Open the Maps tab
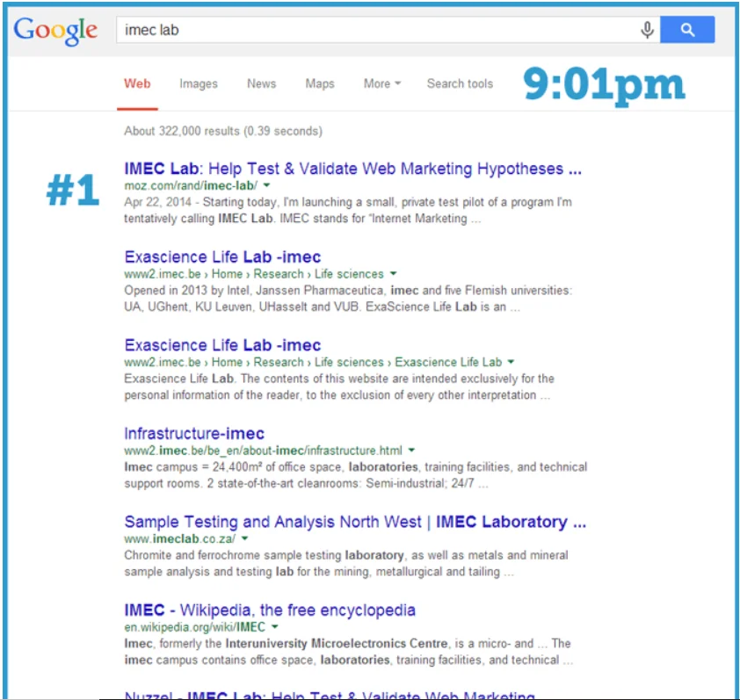This screenshot has height=700, width=740. click(319, 83)
